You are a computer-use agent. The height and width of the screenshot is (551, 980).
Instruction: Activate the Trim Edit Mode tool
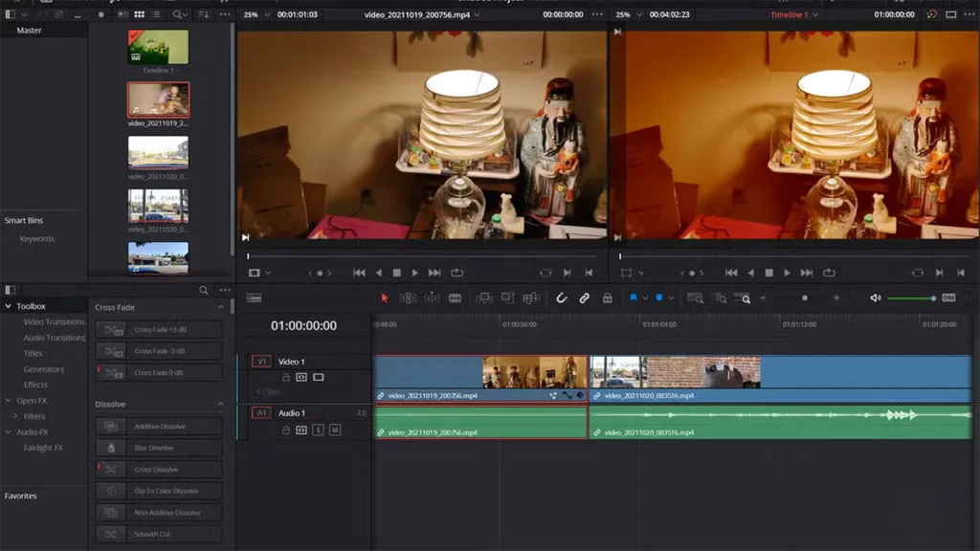408,298
